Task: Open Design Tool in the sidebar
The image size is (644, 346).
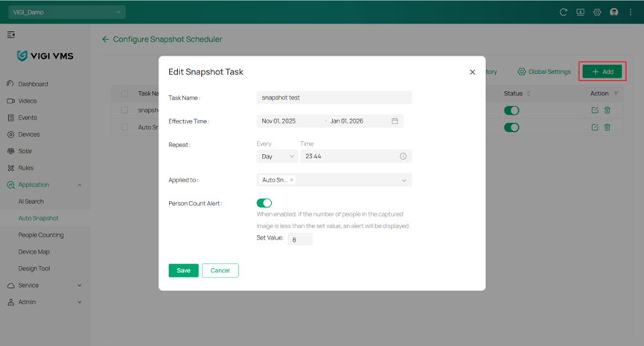Action: pos(34,269)
